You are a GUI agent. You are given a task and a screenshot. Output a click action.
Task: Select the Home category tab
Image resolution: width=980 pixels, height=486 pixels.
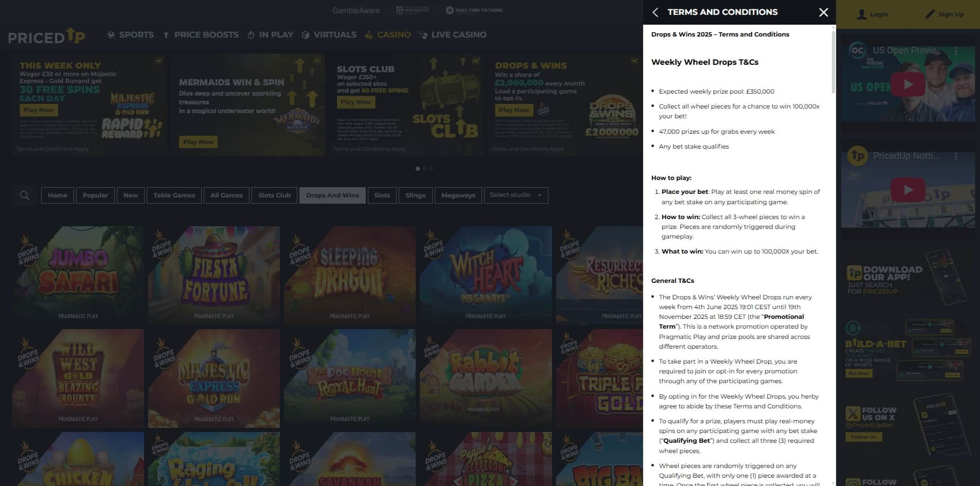pyautogui.click(x=57, y=195)
